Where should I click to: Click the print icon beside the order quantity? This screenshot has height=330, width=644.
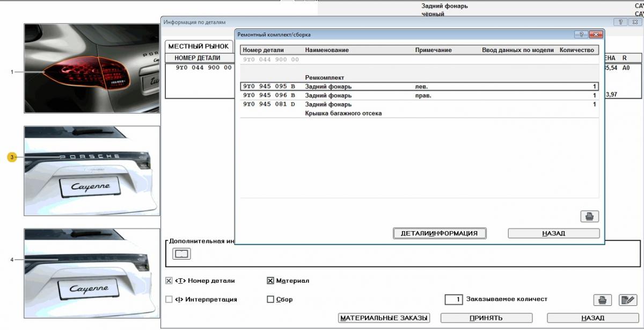pos(602,300)
